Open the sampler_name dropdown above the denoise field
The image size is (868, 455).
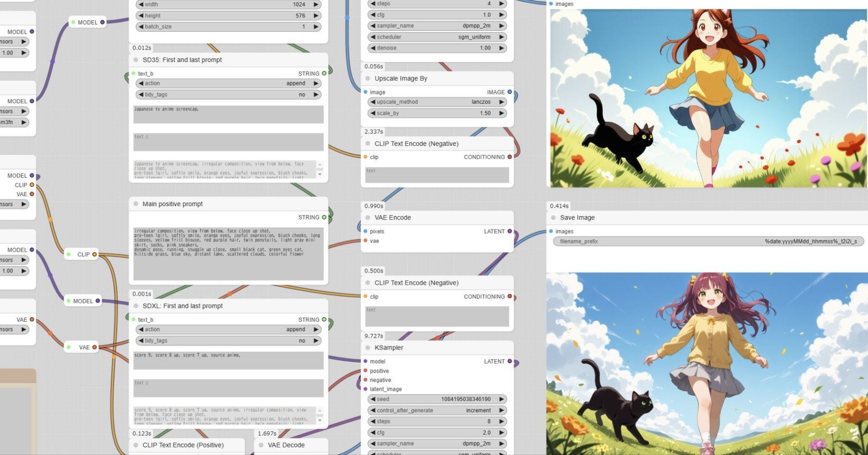point(437,26)
